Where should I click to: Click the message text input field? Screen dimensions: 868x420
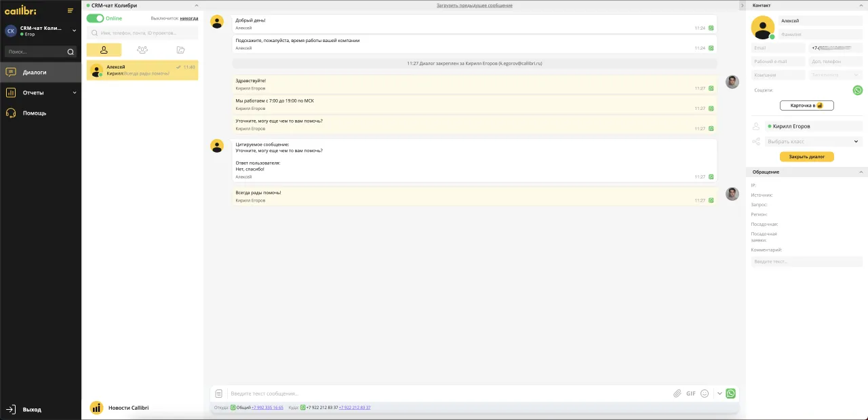448,394
